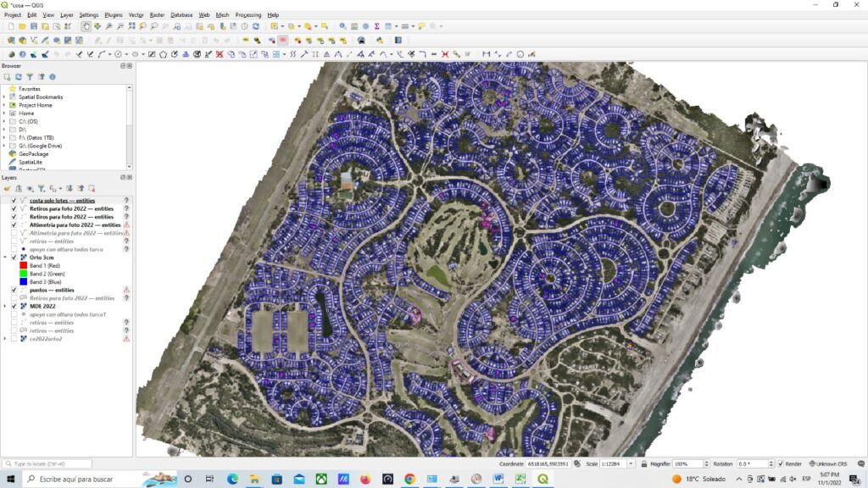The height and width of the screenshot is (488, 868).
Task: Click the 'Unknown CRS' button
Action: click(x=830, y=463)
